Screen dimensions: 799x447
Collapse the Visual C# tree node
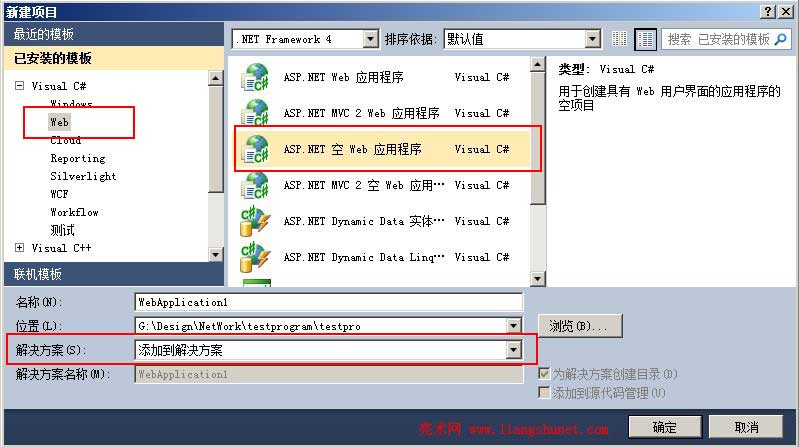[19, 86]
